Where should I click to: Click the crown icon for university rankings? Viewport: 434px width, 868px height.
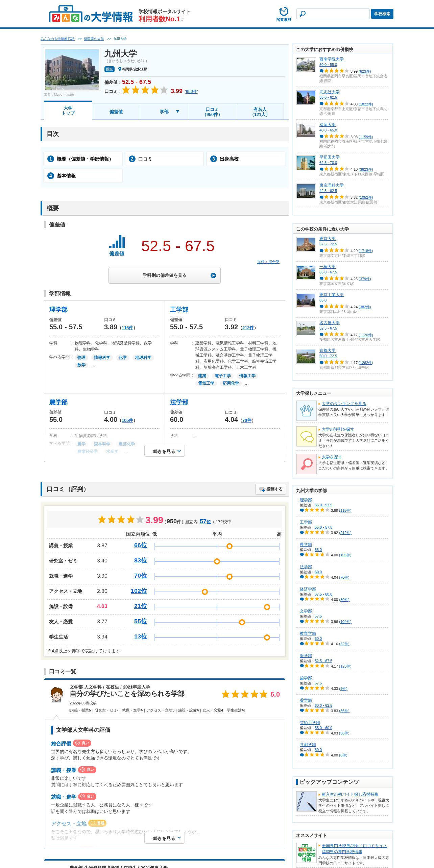coord(306,410)
